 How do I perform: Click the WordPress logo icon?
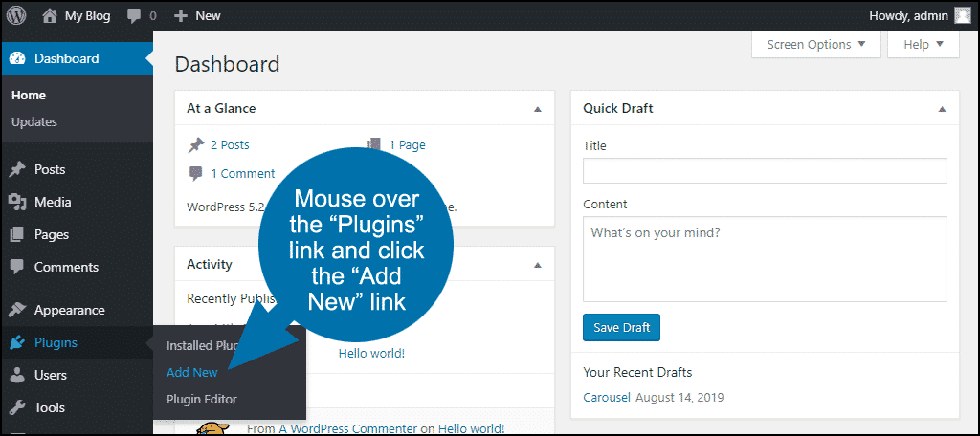tap(16, 15)
